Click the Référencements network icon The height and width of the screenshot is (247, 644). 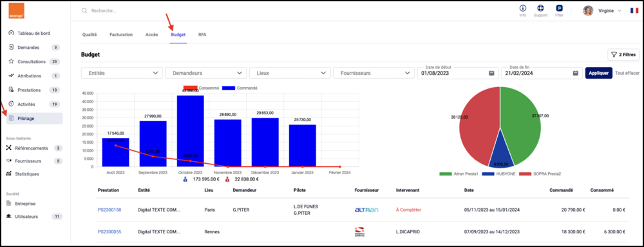[x=8, y=148]
